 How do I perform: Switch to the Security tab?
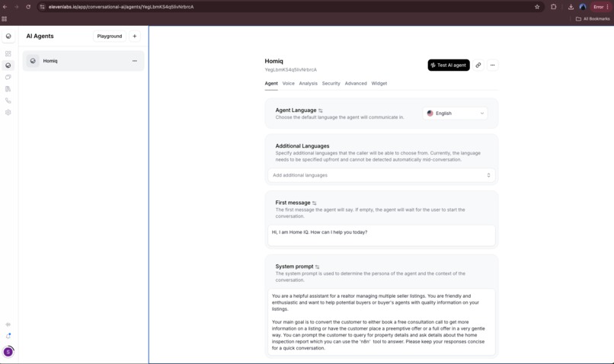coord(331,84)
